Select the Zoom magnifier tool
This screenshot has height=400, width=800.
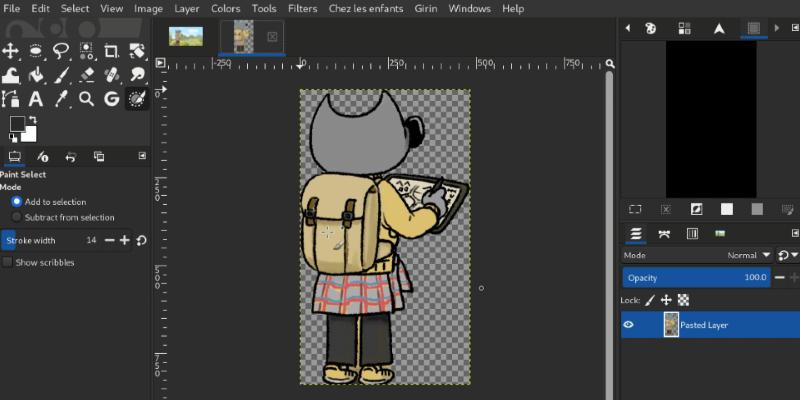86,99
